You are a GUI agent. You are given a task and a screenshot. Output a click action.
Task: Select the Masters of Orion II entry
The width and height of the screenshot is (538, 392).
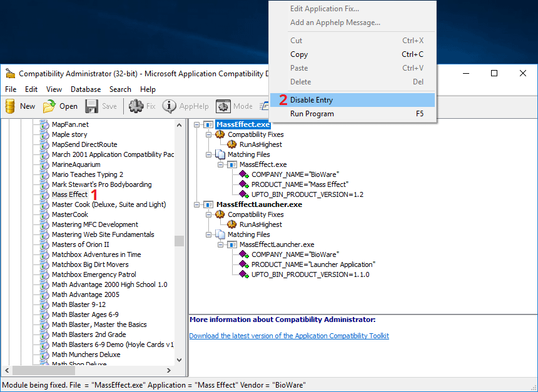pos(80,244)
